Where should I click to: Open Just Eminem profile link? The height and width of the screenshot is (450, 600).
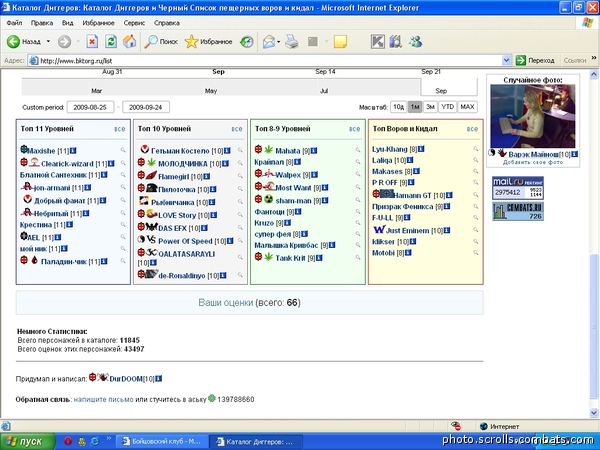click(x=407, y=231)
